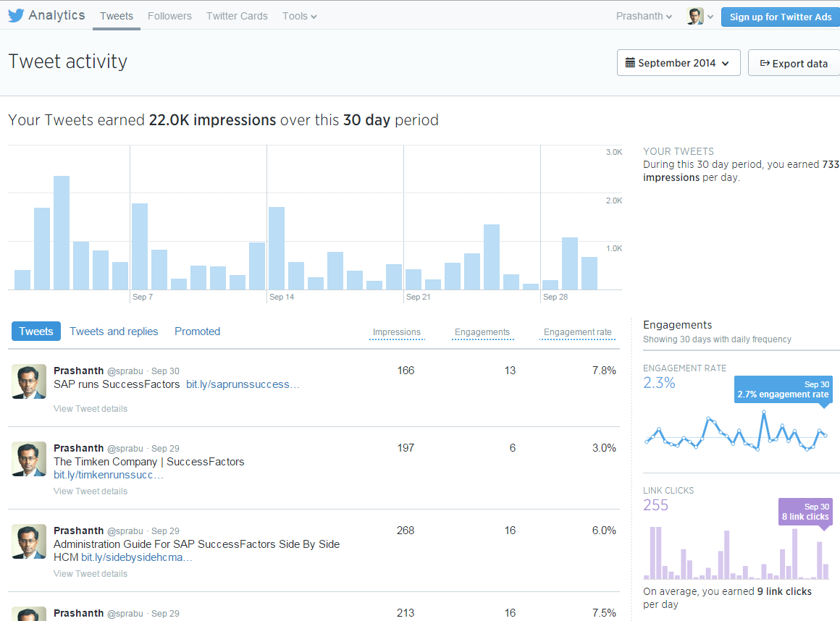The height and width of the screenshot is (621, 840).
Task: Click the Sign up for Twitter Ads button
Action: [x=780, y=16]
